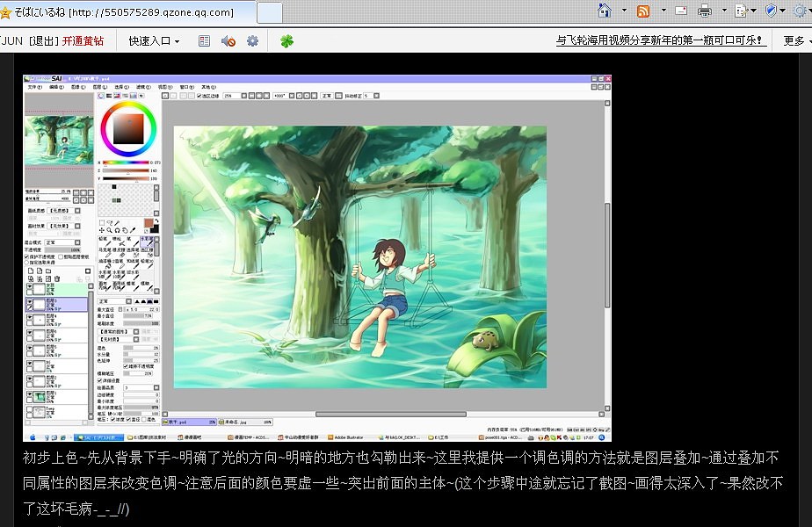The height and width of the screenshot is (527, 812).
Task: Show the Temp layer via visibility box
Action: [x=30, y=408]
